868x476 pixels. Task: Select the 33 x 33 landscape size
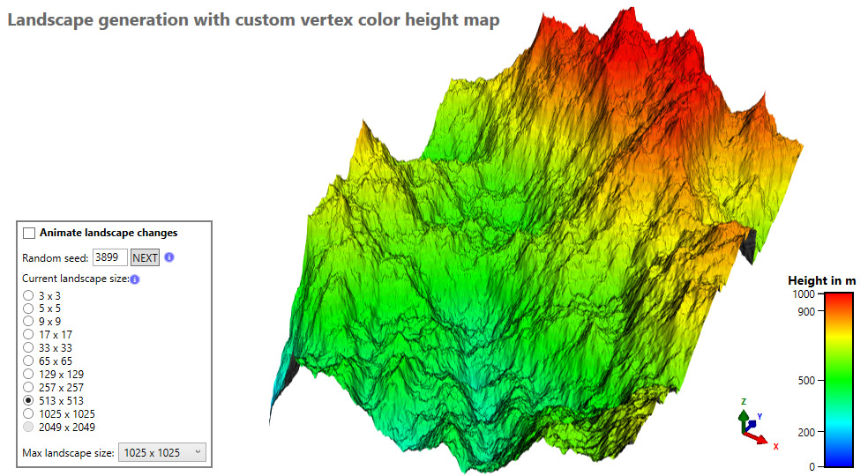[28, 347]
